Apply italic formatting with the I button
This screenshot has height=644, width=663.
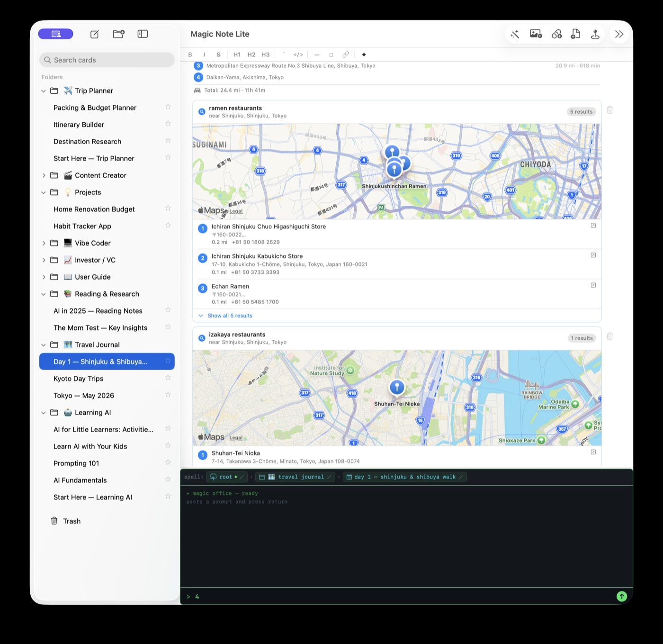coord(204,54)
